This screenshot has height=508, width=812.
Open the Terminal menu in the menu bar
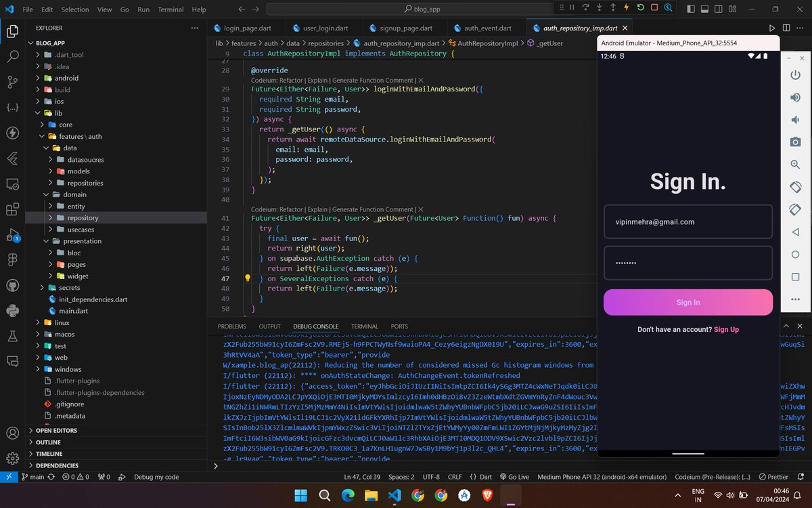[170, 9]
